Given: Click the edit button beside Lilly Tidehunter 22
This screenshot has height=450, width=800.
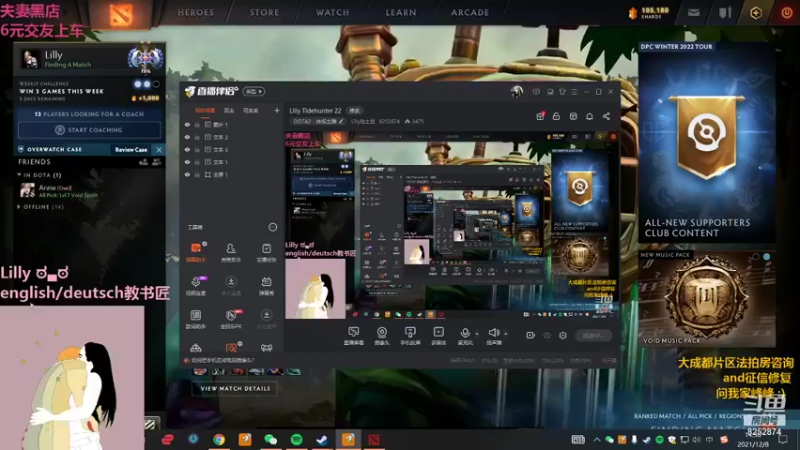Looking at the screenshot, I should (354, 111).
